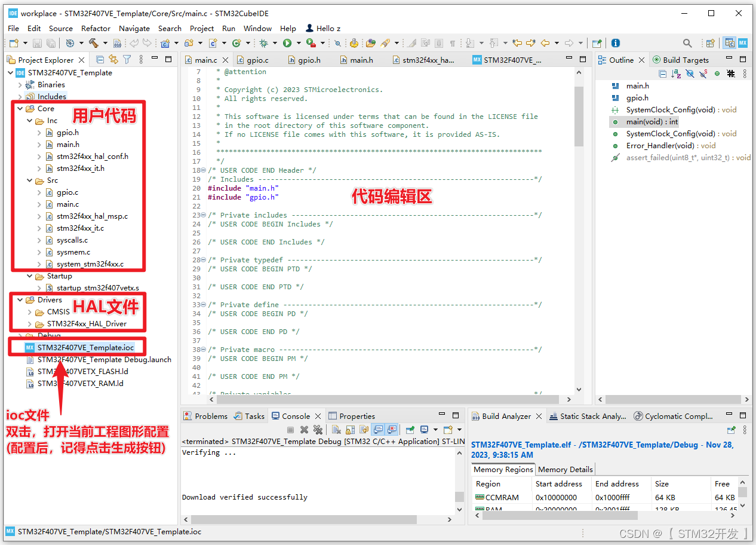Toggle Group Macros icon in Outline toolbar
This screenshot has width=756, height=545.
tap(732, 74)
